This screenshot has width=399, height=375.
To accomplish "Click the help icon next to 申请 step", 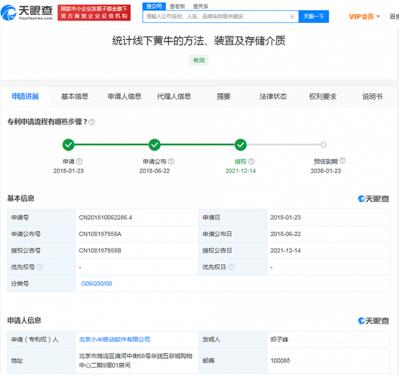I will [79, 161].
